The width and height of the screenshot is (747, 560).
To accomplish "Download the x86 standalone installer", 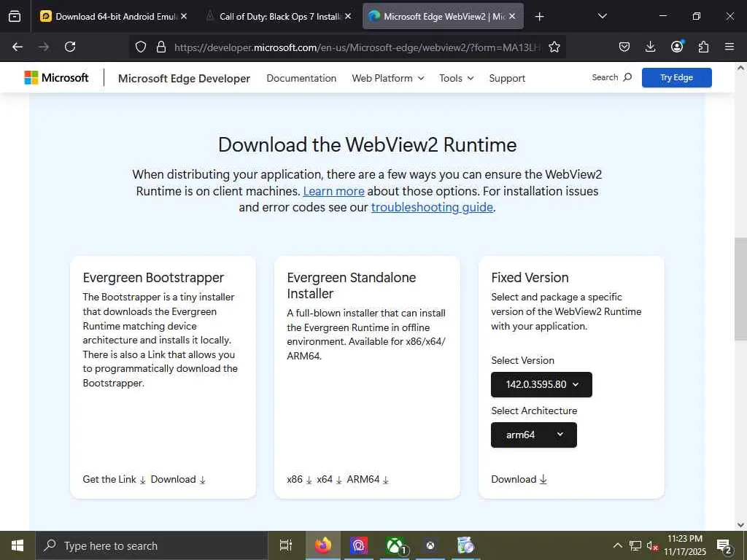I will click(299, 479).
